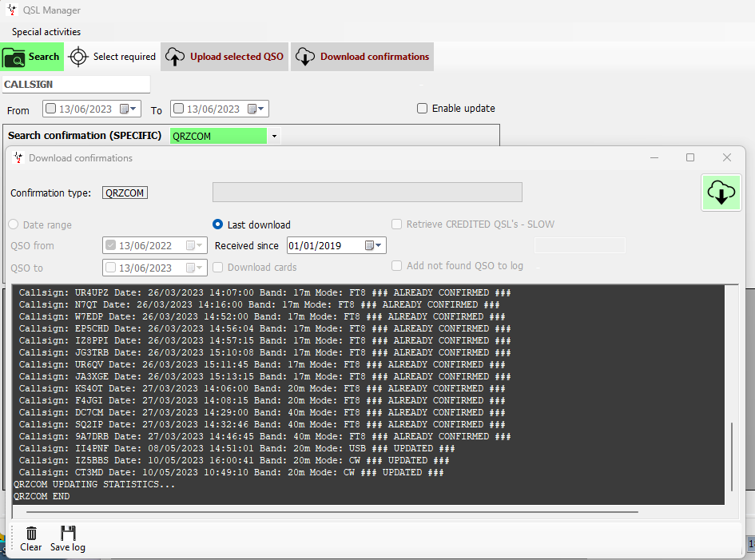Toggle the From date checkbox
This screenshot has width=755, height=560.
click(x=50, y=109)
